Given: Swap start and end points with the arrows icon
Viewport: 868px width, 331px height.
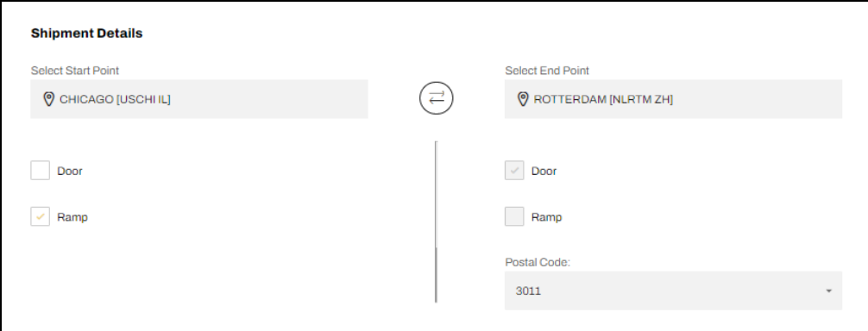Looking at the screenshot, I should (437, 98).
